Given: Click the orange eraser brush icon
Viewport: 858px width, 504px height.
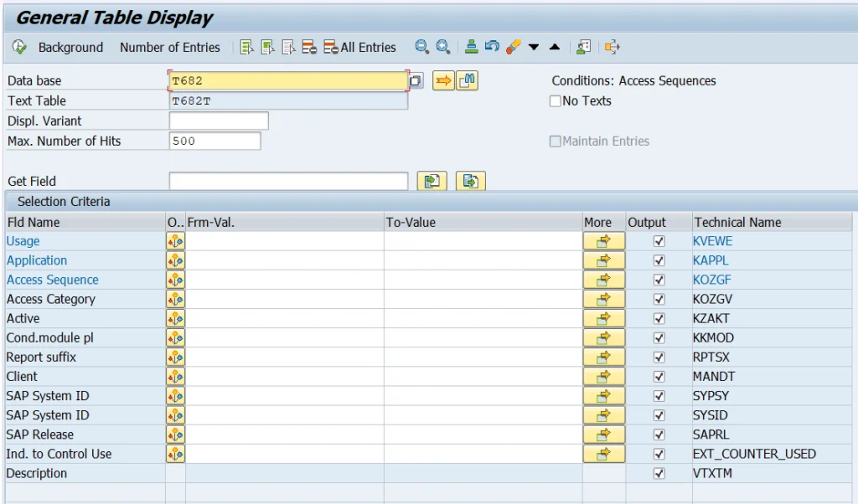Looking at the screenshot, I should tap(513, 47).
